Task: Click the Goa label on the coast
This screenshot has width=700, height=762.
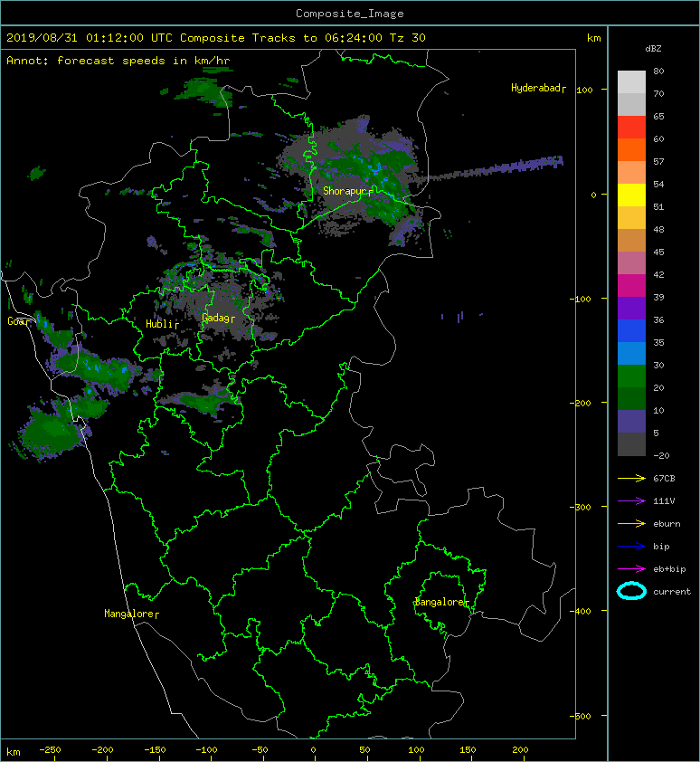Action: coord(18,321)
